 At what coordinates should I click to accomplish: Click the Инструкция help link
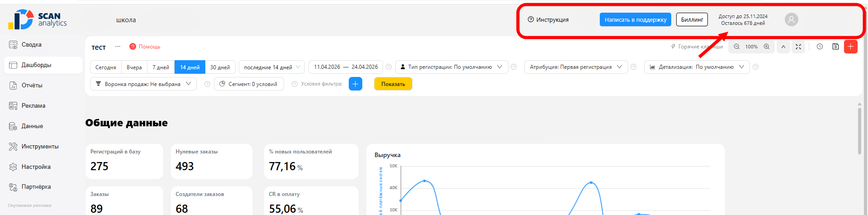coord(548,19)
